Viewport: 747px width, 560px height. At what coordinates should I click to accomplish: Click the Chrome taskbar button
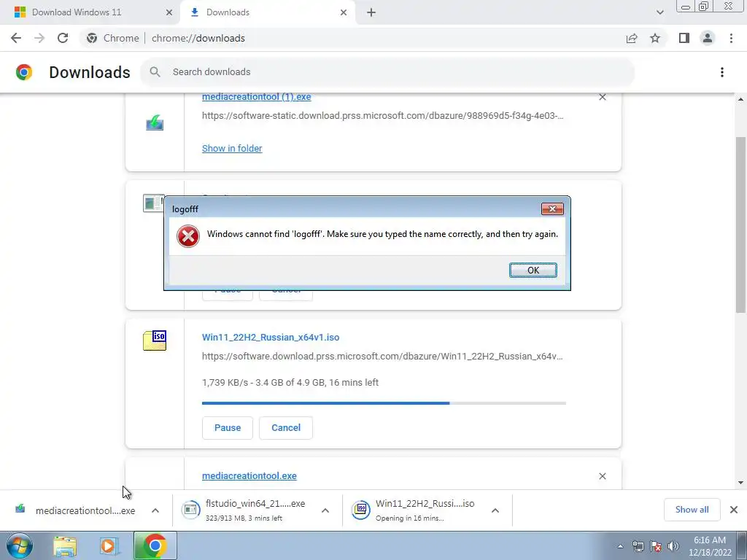coord(155,545)
